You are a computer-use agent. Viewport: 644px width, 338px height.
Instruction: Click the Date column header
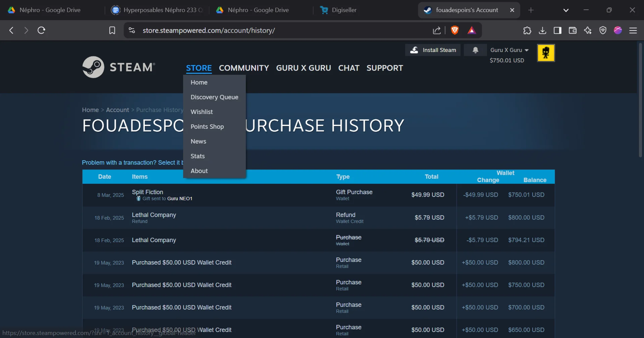(105, 177)
